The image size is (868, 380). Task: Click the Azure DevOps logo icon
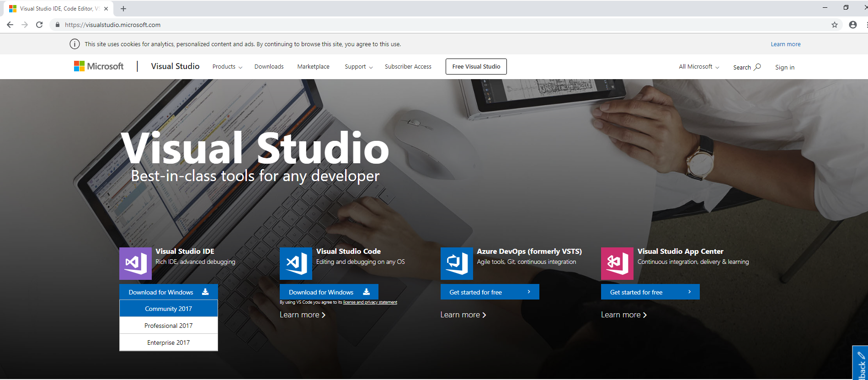pyautogui.click(x=457, y=263)
